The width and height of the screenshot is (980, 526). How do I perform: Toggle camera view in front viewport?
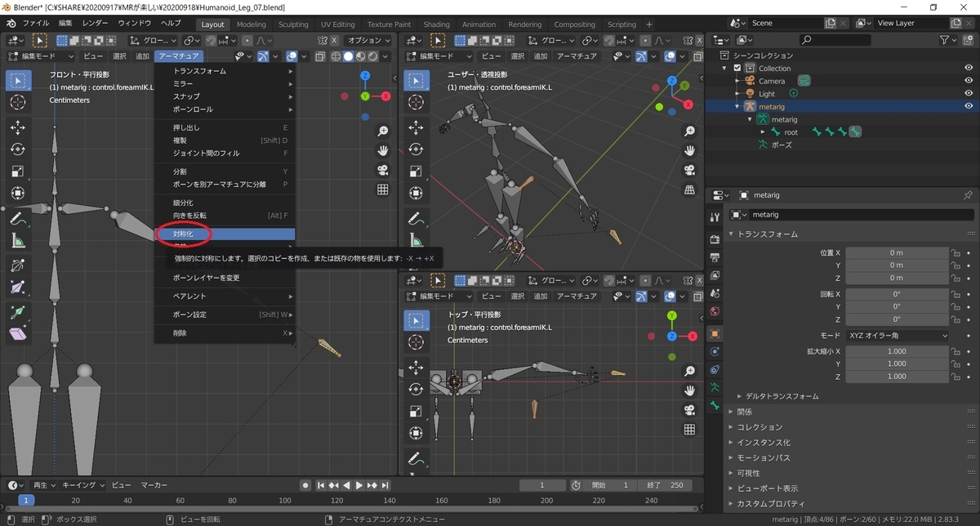click(x=382, y=170)
